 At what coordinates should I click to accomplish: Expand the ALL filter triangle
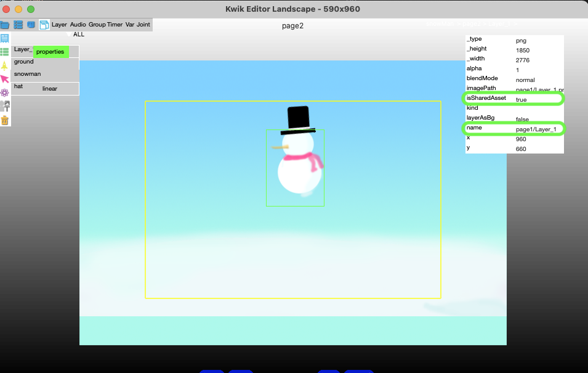pos(70,35)
